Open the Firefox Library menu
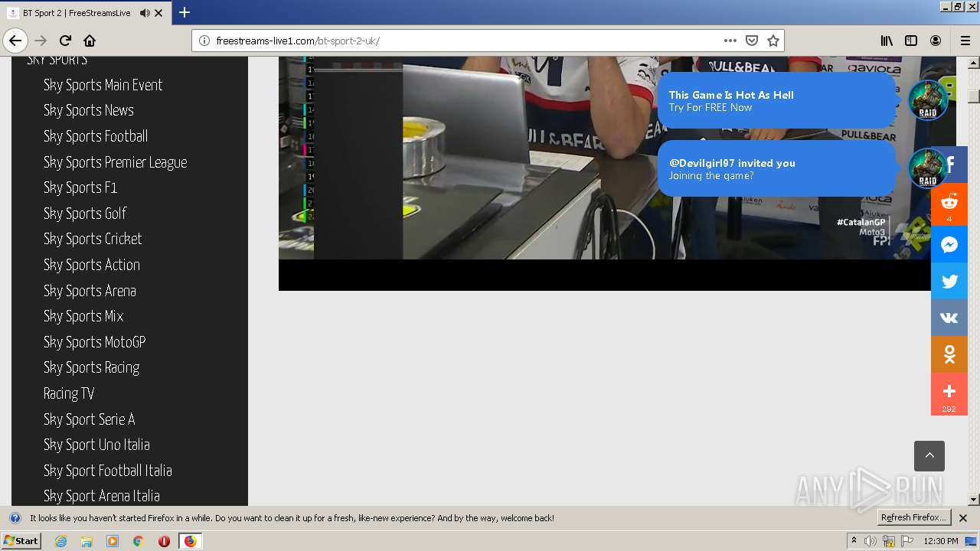This screenshot has width=980, height=551. (887, 41)
